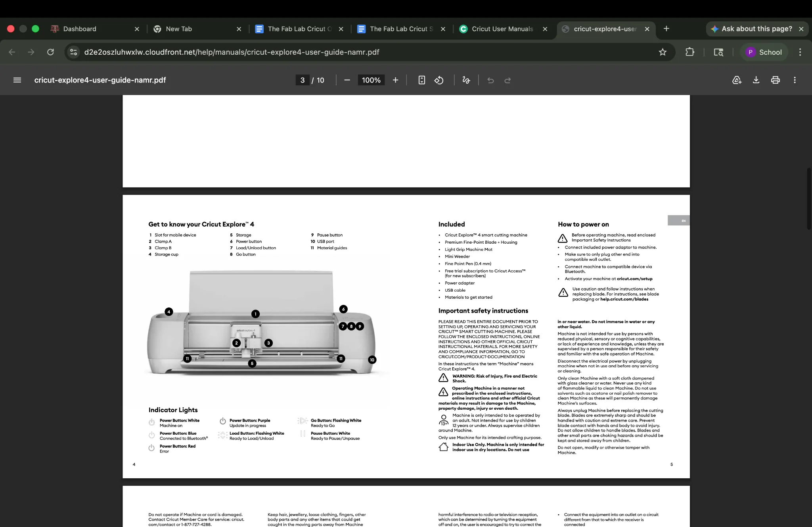Click the 'Included' heading
This screenshot has height=527, width=812.
click(452, 224)
